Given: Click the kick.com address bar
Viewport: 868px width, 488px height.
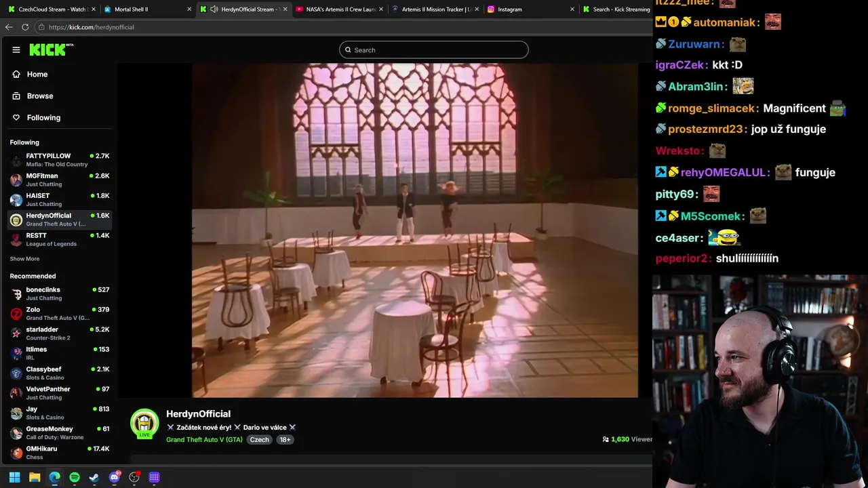Looking at the screenshot, I should [x=342, y=27].
